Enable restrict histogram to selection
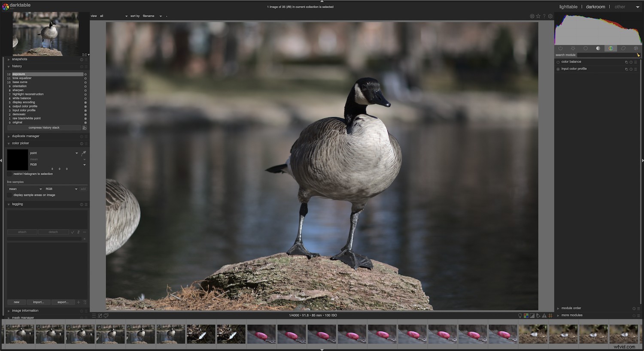644x351 pixels. pos(9,174)
